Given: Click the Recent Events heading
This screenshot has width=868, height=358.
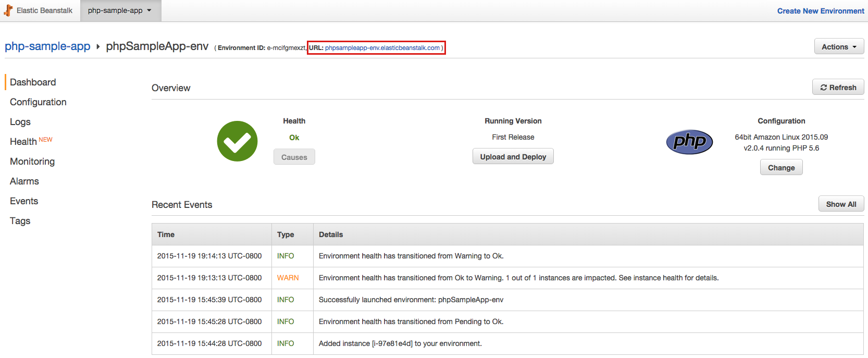Looking at the screenshot, I should [182, 205].
